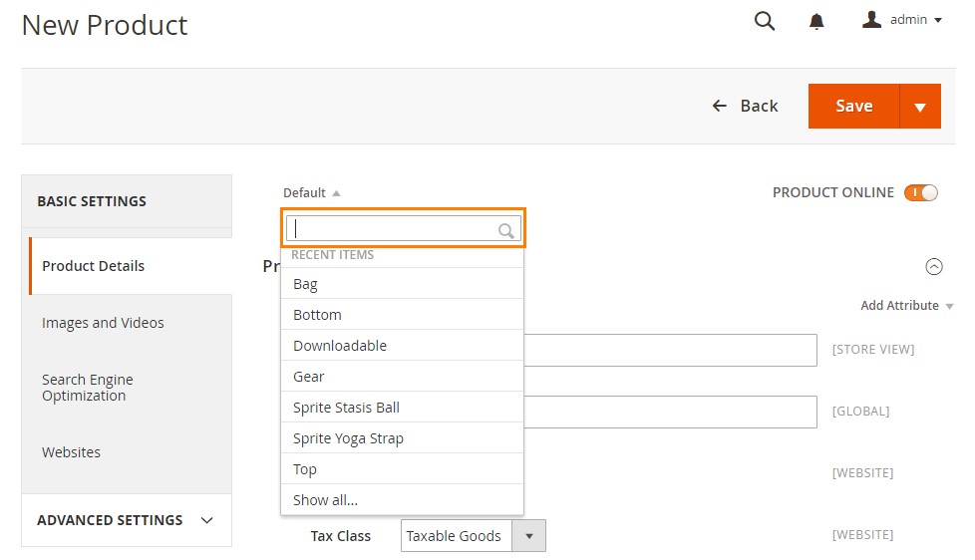Image resolution: width=975 pixels, height=560 pixels.
Task: Expand Advanced Settings section
Action: point(127,520)
